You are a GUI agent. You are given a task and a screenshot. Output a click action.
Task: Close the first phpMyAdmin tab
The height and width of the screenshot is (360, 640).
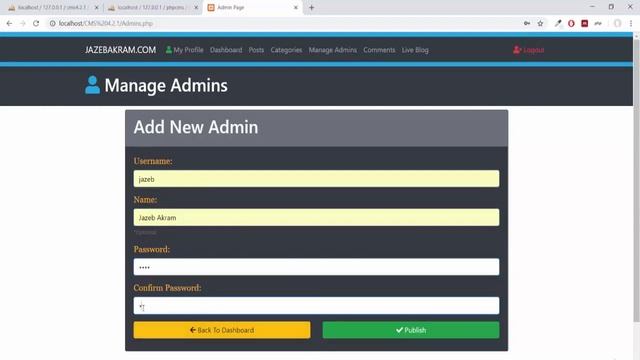(x=97, y=7)
